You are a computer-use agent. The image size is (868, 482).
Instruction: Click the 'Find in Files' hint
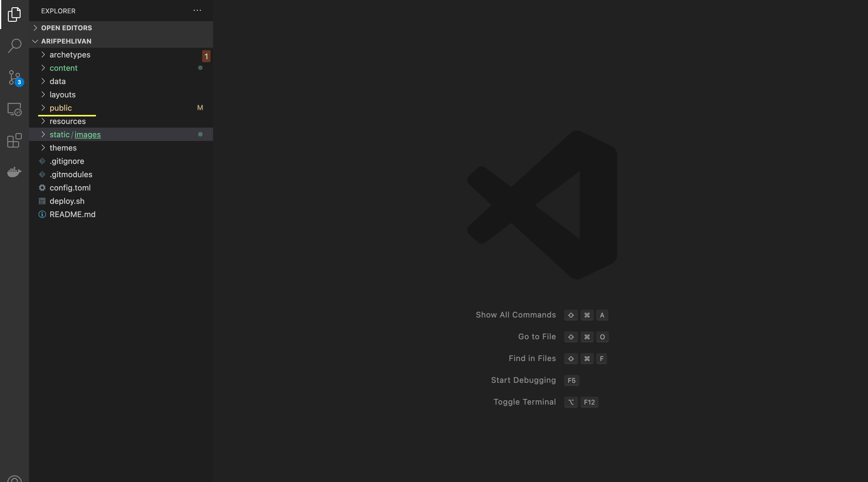tap(532, 358)
